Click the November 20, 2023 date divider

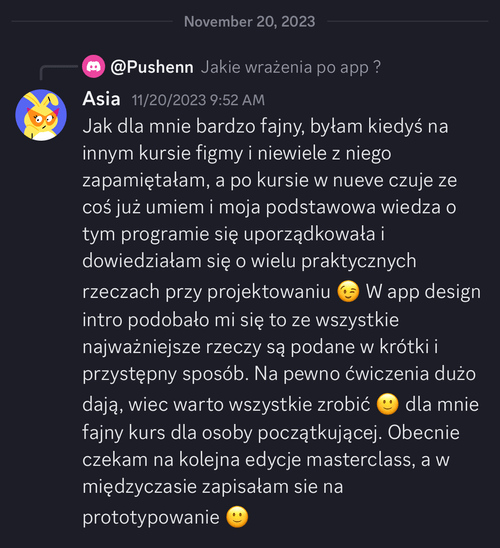249,22
